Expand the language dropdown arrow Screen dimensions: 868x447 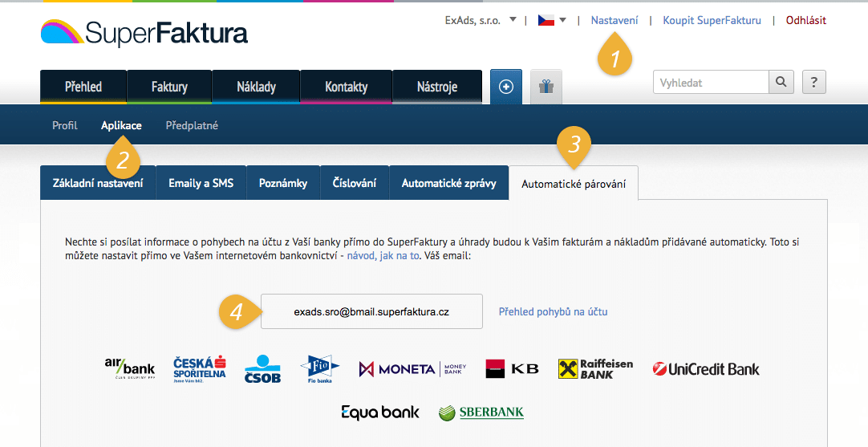click(x=563, y=21)
